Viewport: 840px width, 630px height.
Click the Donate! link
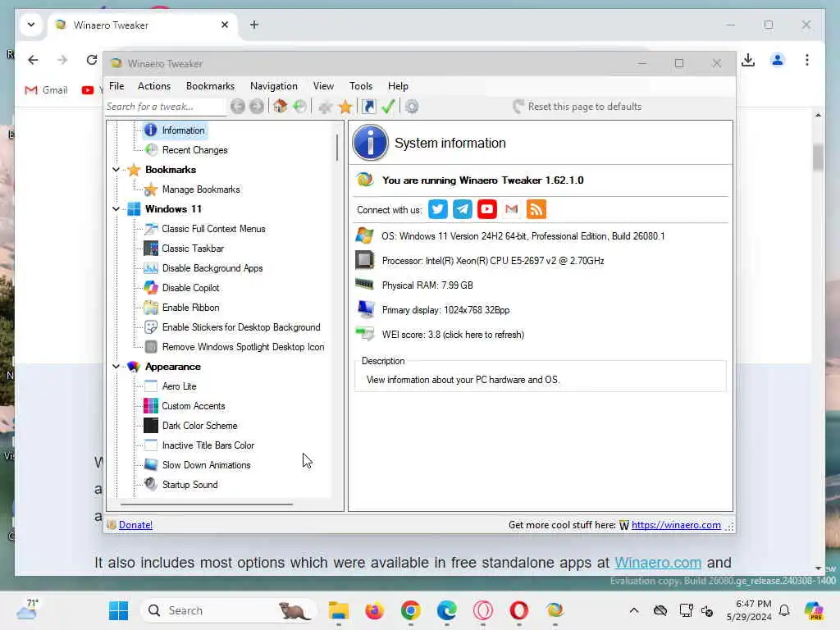click(135, 525)
